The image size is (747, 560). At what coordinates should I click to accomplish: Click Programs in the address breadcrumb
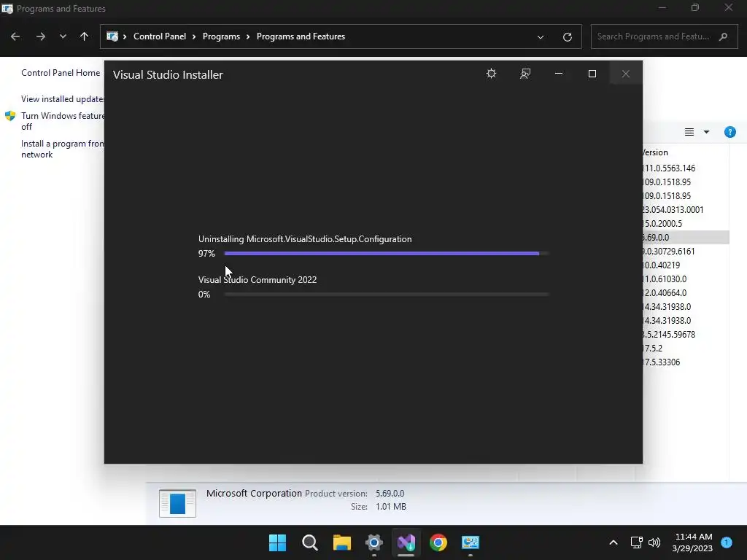pos(221,36)
